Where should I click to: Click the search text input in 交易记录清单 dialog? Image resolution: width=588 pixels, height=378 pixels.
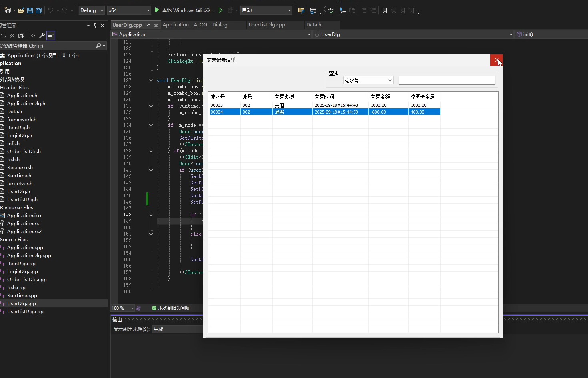(x=447, y=80)
